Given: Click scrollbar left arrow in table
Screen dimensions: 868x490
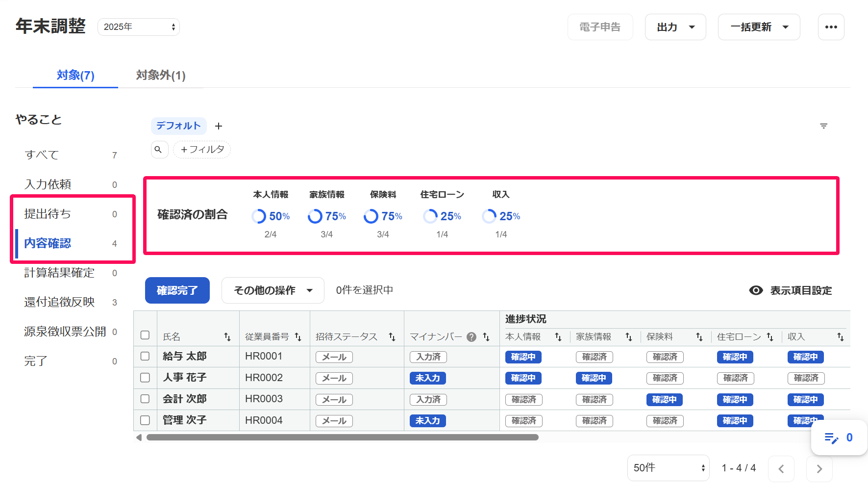Looking at the screenshot, I should (139, 437).
